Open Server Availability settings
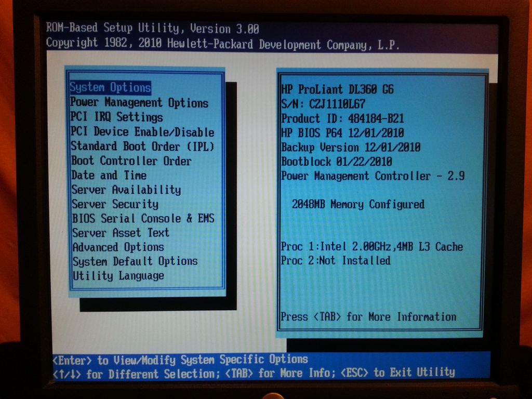Screen dimensions: 532x399 click(126, 190)
